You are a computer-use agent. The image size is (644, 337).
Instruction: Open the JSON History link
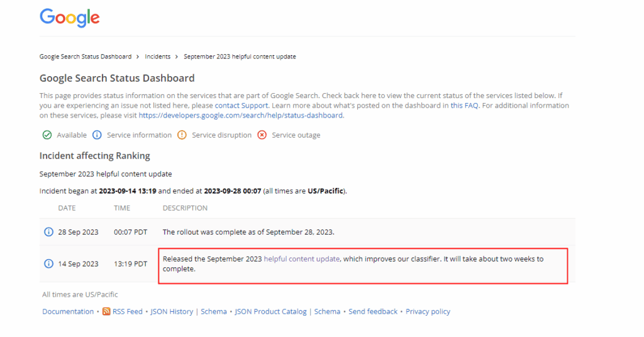[172, 312]
